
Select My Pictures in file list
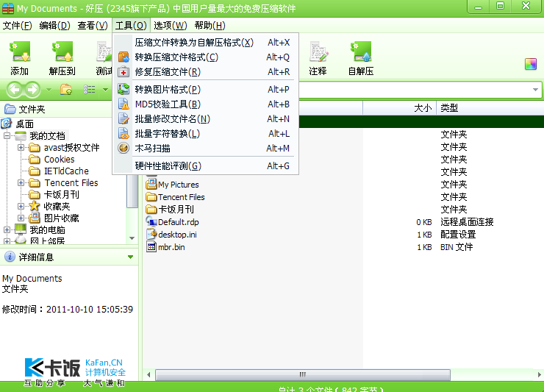click(x=179, y=185)
